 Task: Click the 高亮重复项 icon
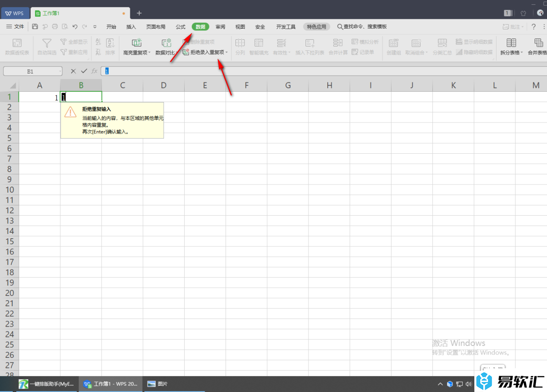(x=137, y=43)
